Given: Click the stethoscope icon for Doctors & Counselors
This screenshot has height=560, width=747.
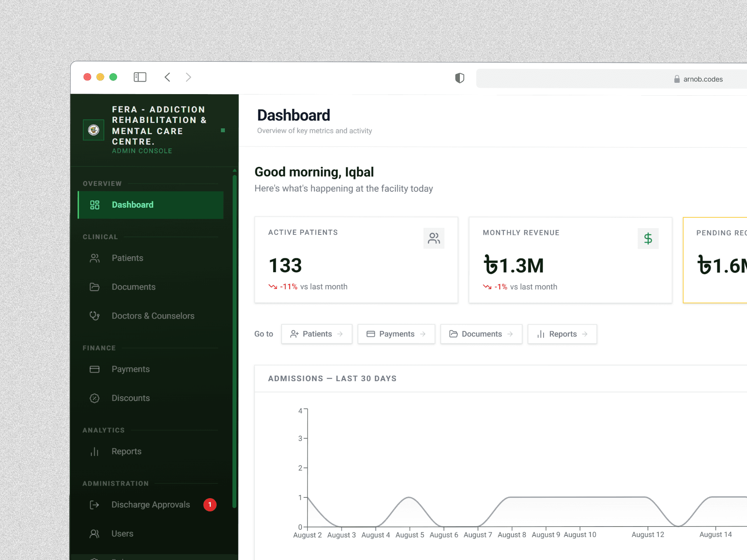Looking at the screenshot, I should tap(95, 316).
